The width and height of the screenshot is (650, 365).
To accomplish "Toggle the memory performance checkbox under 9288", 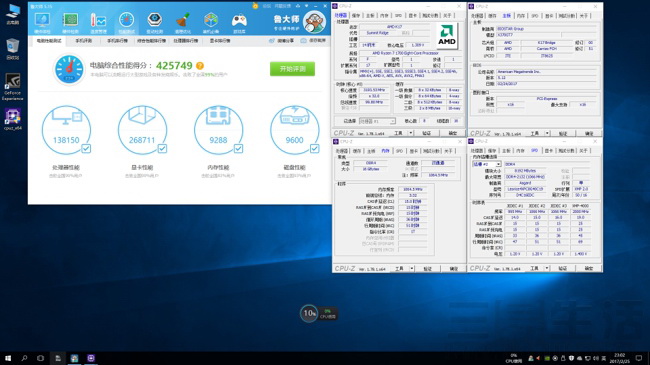I will pos(238,148).
